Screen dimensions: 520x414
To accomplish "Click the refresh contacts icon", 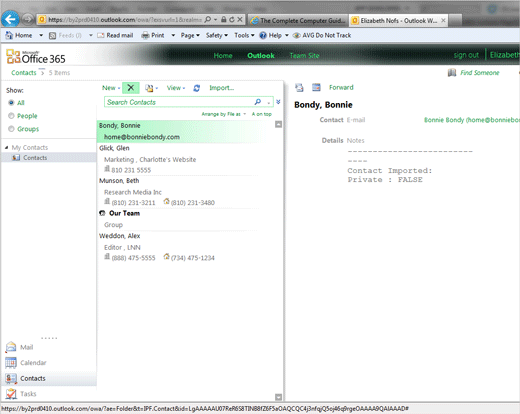I will tap(197, 88).
